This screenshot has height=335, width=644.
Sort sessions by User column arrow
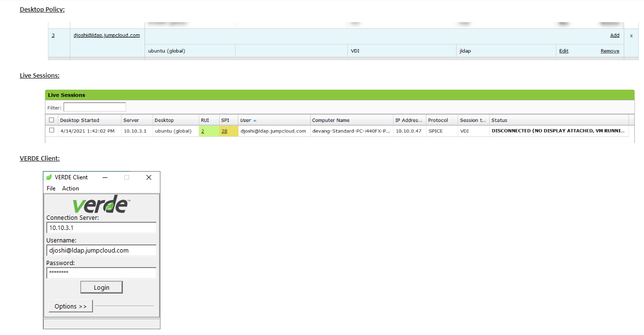pyautogui.click(x=255, y=121)
